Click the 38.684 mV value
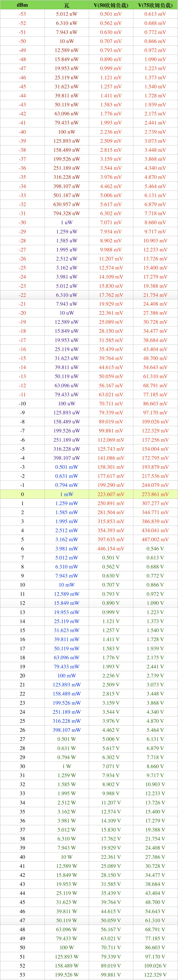178x980 pixels. [155, 340]
